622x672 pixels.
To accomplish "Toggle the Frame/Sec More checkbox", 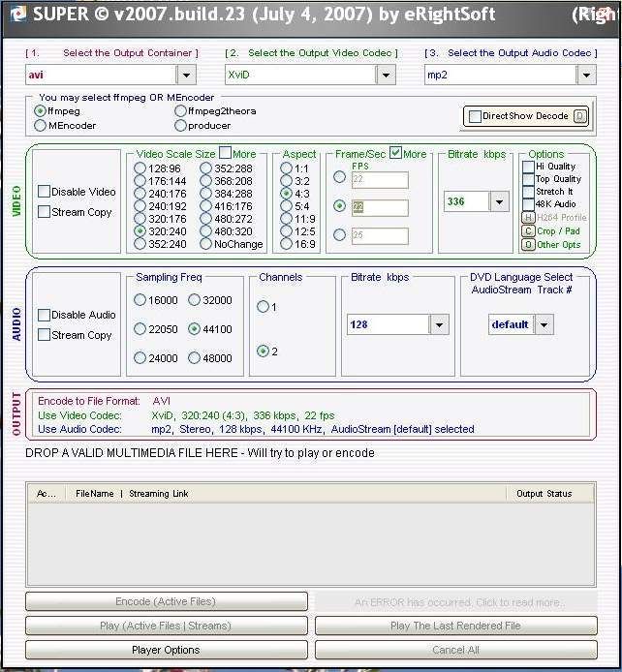I will pos(395,153).
